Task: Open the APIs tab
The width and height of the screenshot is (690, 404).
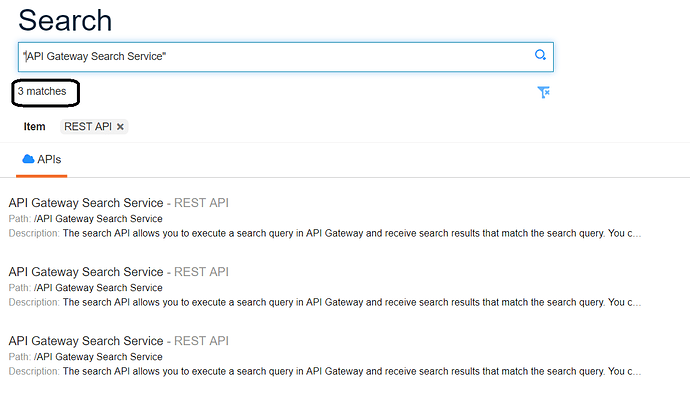Action: (42, 159)
